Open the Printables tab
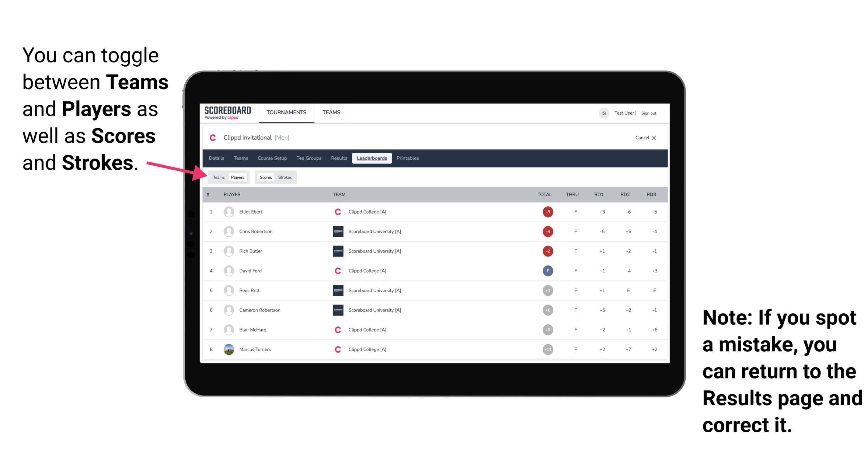868x467 pixels. click(409, 158)
